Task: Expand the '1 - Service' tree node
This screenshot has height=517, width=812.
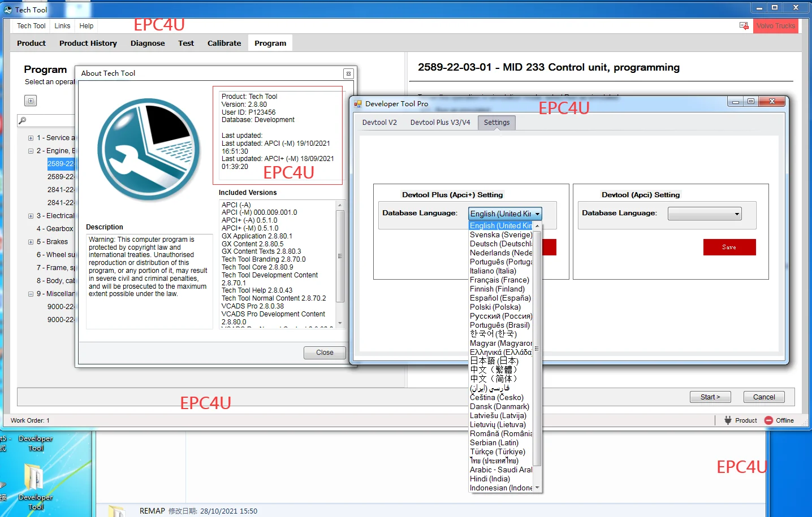Action: click(31, 138)
